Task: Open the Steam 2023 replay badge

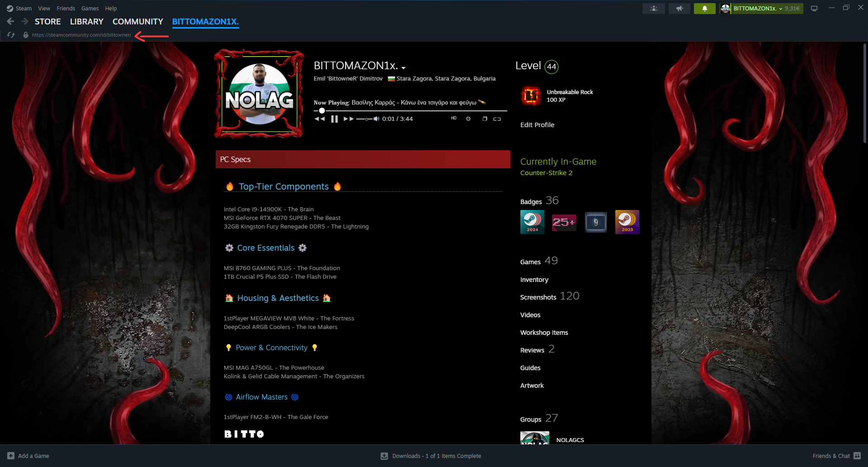Action: click(x=627, y=222)
